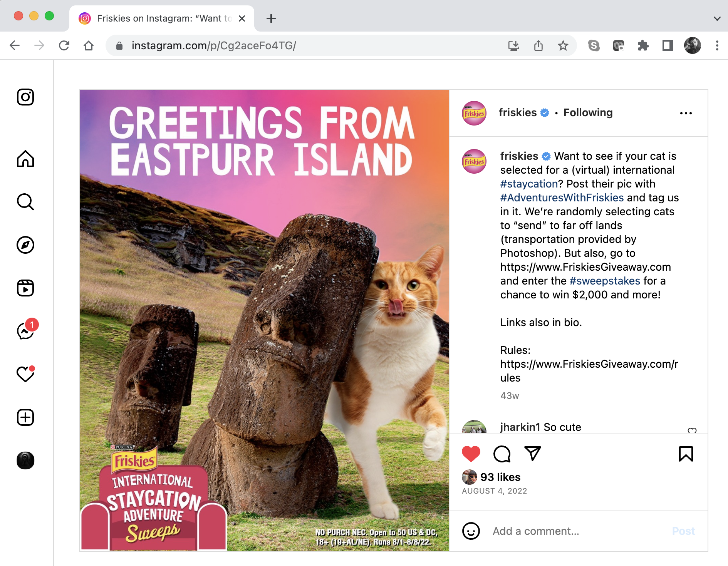Go forward in browser history
728x566 pixels.
[x=39, y=45]
